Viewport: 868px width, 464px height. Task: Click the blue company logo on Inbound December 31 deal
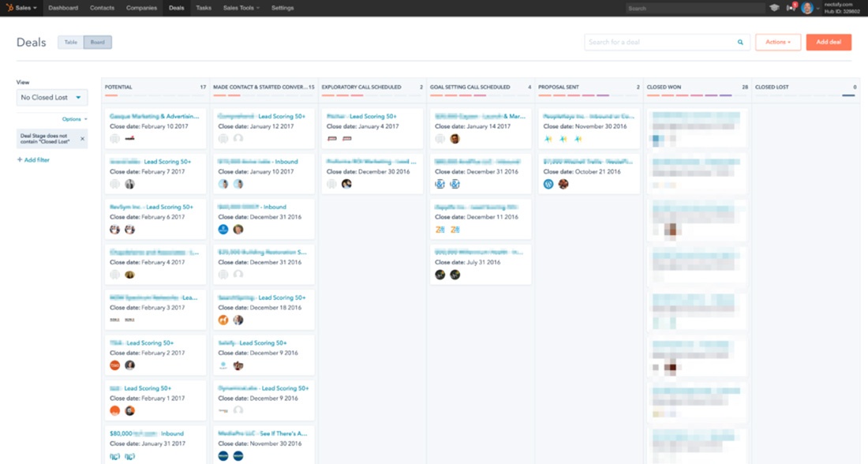pos(223,229)
